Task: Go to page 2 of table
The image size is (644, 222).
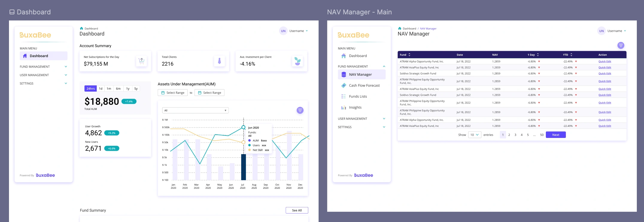Action: pyautogui.click(x=509, y=135)
